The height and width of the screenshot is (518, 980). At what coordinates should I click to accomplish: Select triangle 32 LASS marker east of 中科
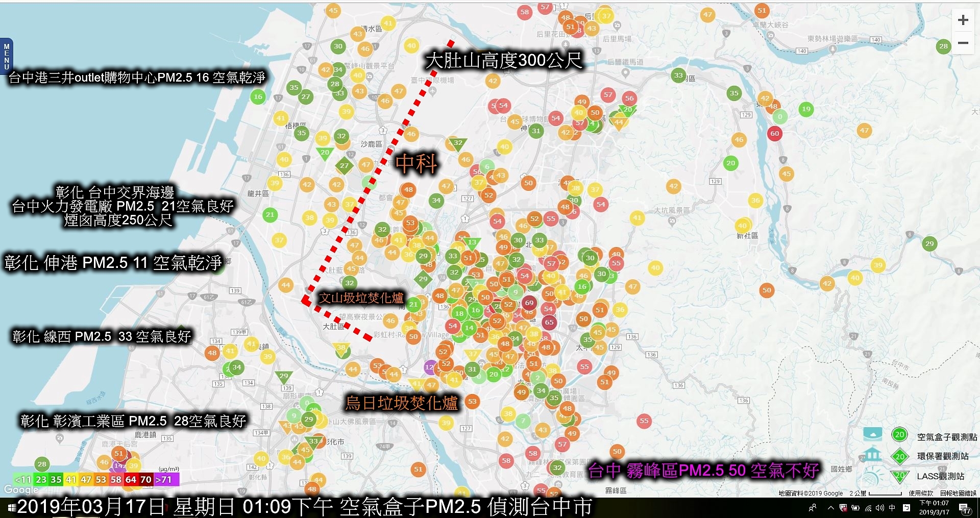pos(458,144)
